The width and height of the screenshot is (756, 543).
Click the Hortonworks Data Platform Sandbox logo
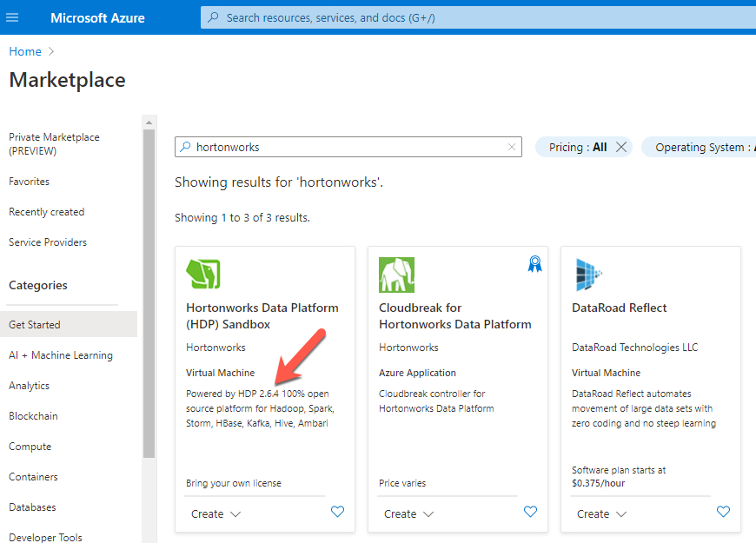click(x=203, y=274)
